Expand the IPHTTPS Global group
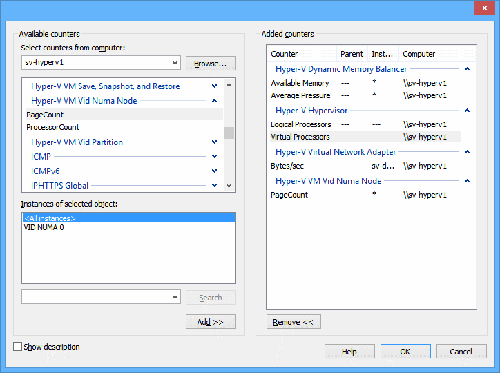The height and width of the screenshot is (373, 500). click(x=214, y=185)
